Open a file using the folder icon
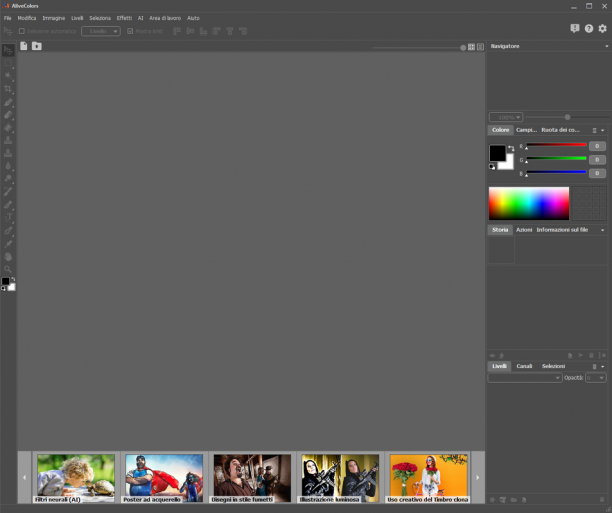 (37, 46)
